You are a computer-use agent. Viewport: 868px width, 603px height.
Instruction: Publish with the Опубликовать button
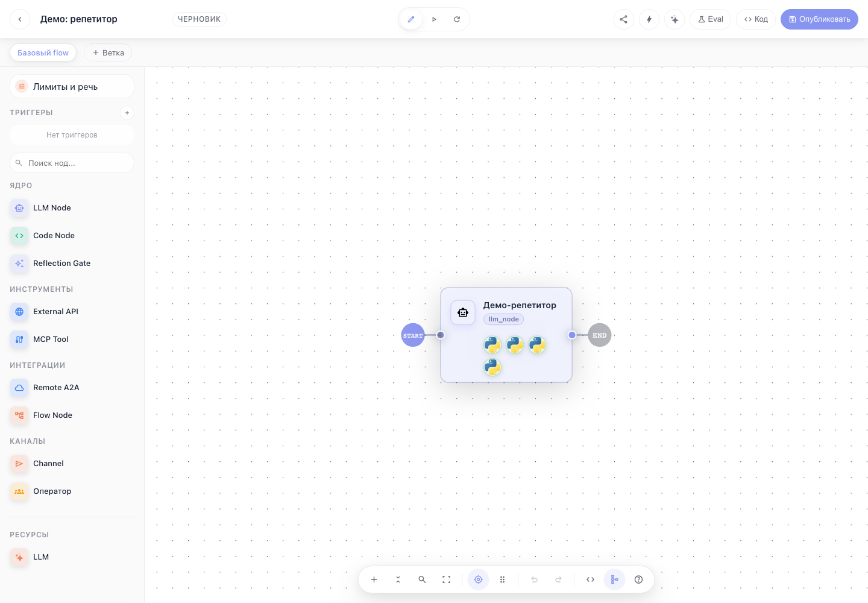[819, 19]
